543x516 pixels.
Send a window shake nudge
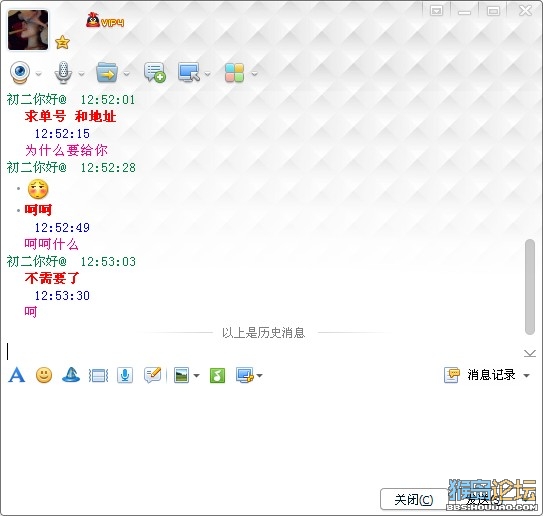tap(98, 375)
